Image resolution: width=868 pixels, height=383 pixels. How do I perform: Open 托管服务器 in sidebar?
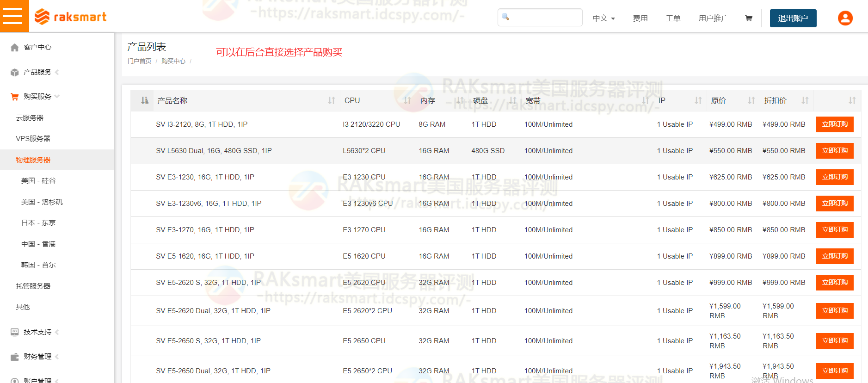33,286
